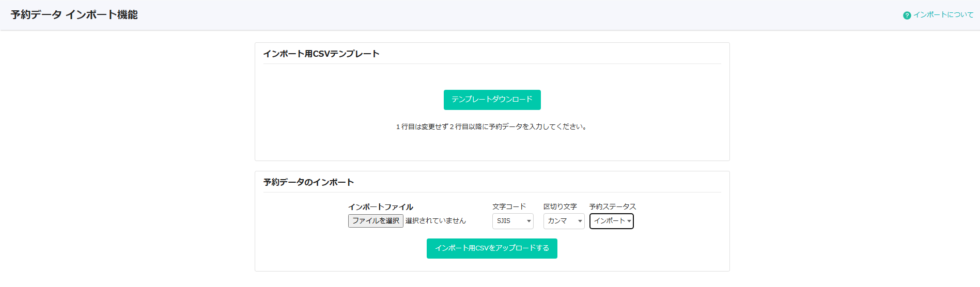Click インポート用CSVをアップロードする button
This screenshot has height=287, width=980.
coord(492,248)
